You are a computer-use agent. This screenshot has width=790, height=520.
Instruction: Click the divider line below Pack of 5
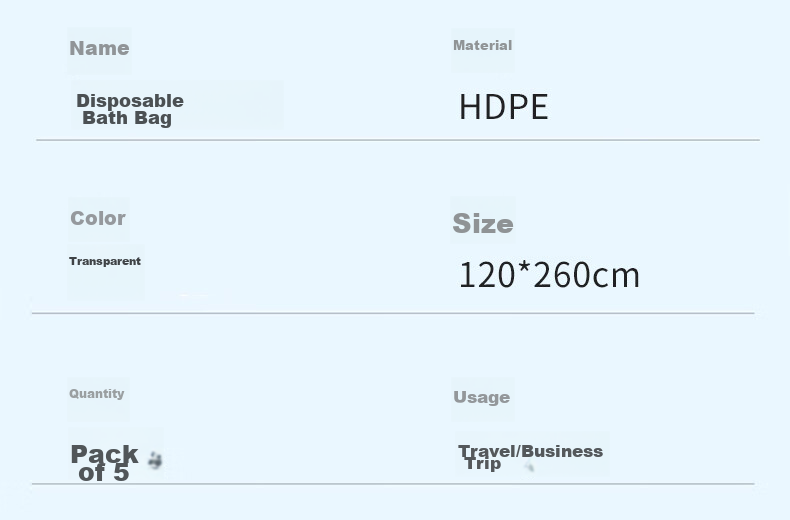click(x=393, y=484)
